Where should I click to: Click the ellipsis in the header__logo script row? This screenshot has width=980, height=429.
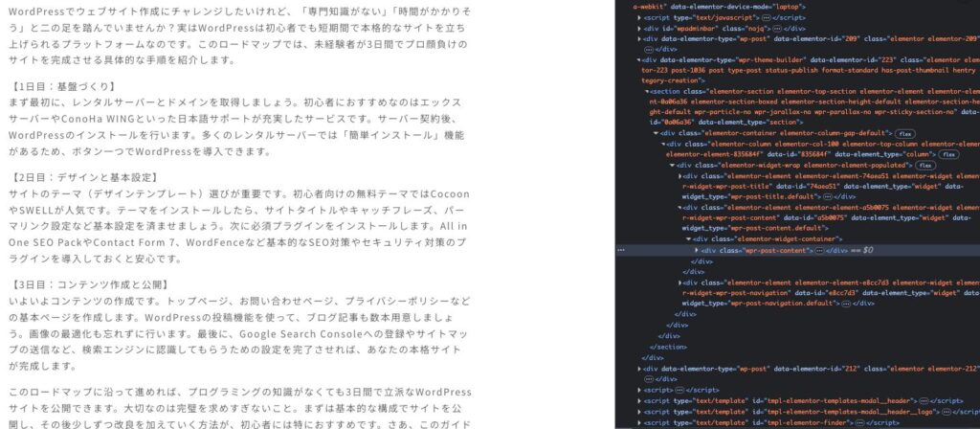947,412
